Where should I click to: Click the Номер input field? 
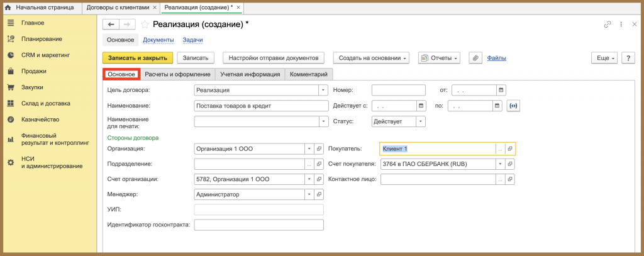click(398, 90)
